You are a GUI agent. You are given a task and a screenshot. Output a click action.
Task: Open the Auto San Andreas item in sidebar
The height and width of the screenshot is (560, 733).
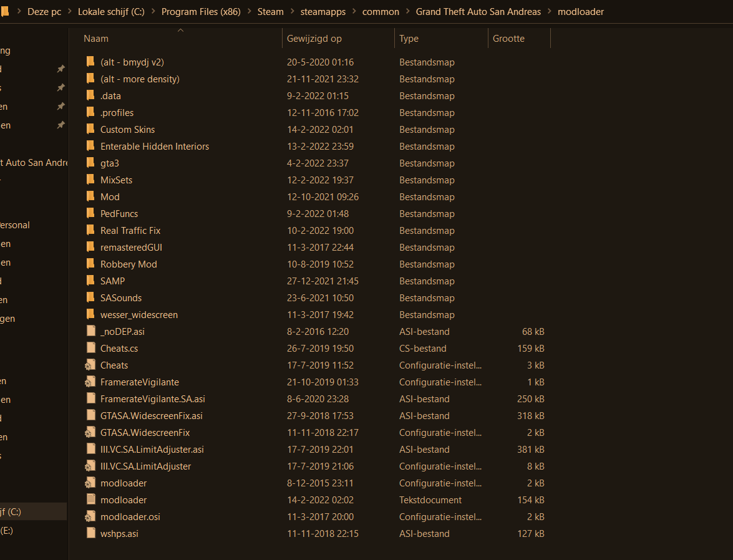point(34,162)
